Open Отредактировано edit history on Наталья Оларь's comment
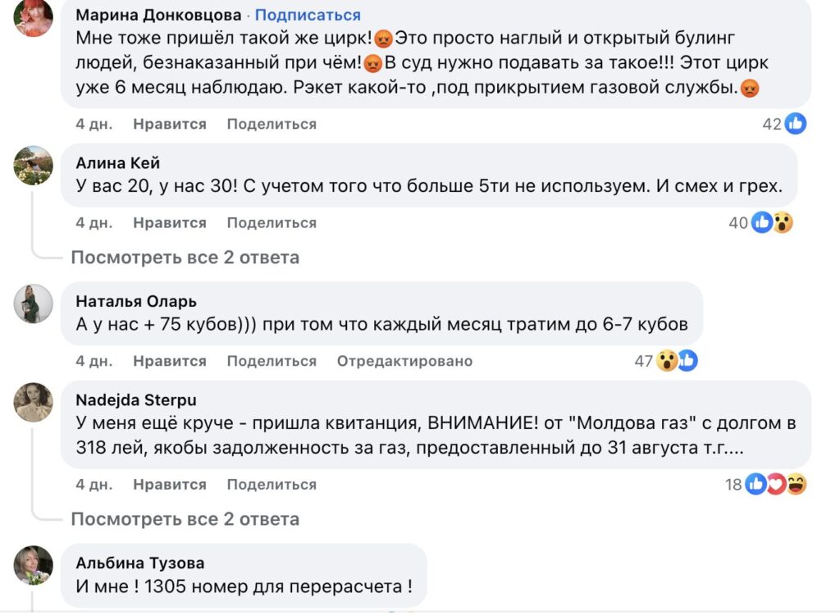 pyautogui.click(x=404, y=361)
